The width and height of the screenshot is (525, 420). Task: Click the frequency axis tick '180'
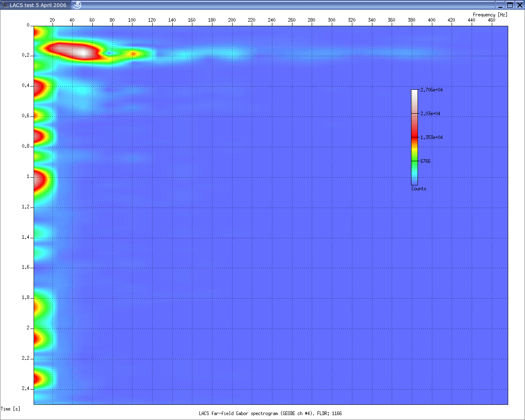click(212, 20)
